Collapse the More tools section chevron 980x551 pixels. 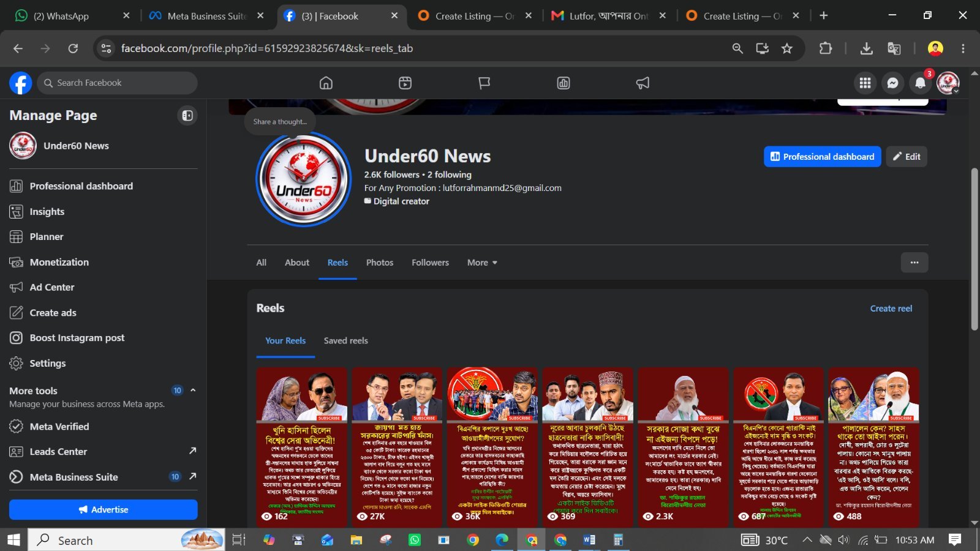pyautogui.click(x=193, y=390)
